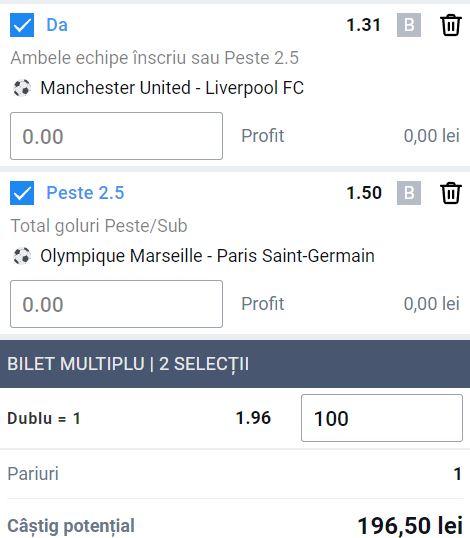Open the Peste 2.5 selection link
Screen dimensions: 470x538
85,193
